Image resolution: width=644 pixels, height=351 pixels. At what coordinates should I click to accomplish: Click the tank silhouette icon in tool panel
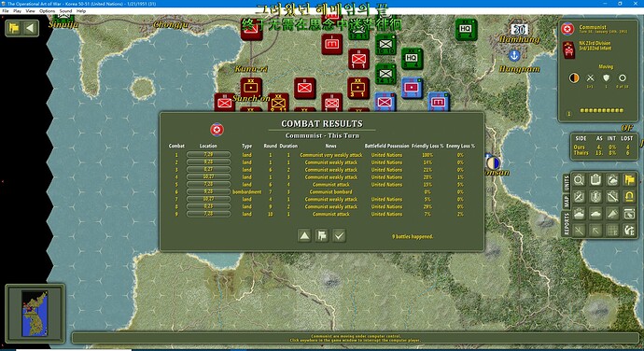pos(595,214)
